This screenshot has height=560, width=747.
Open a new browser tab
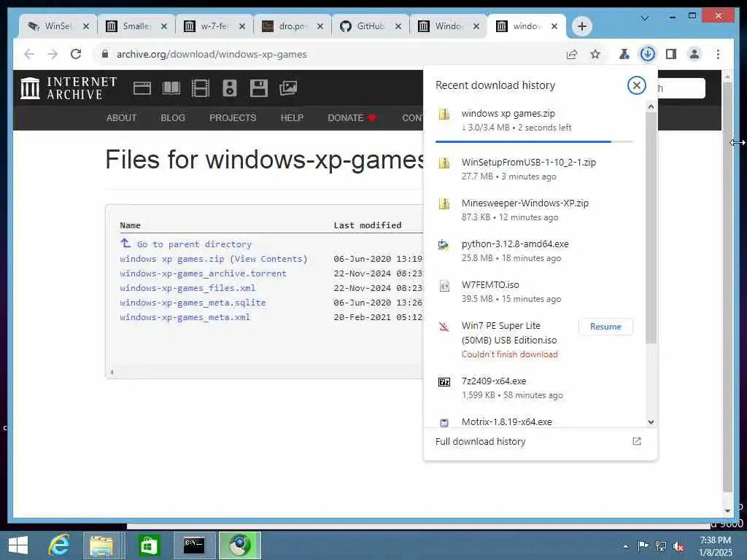(581, 26)
